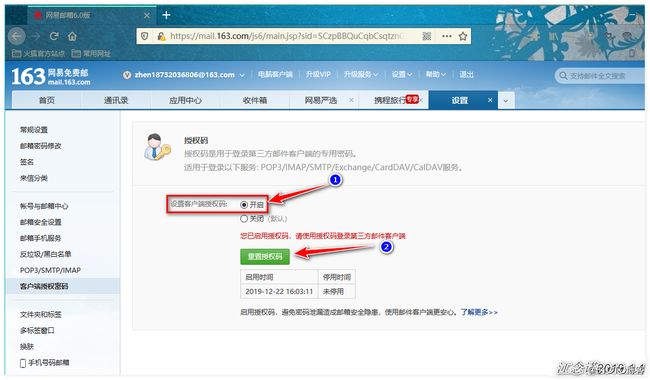Select the 关闭 (默认) radio button
650x380 pixels.
coord(244,218)
